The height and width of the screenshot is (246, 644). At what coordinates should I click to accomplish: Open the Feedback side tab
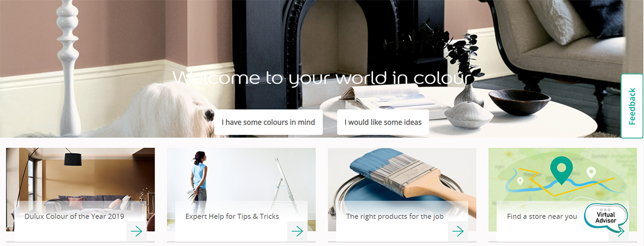pos(632,106)
